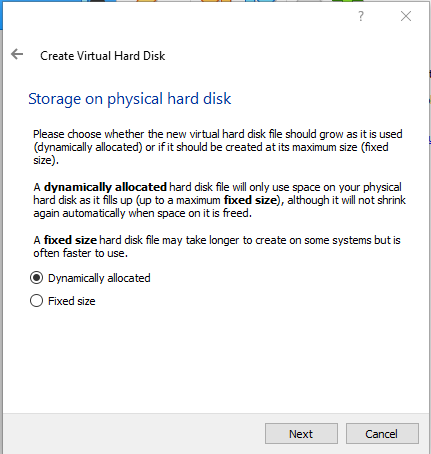
Task: Click the bold 'fixed size' text starting third paragraph
Action: [x=70, y=240]
